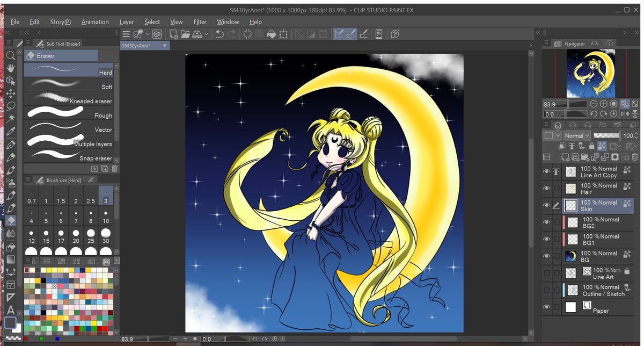Select the Lasso selection tool
The width and height of the screenshot is (644, 346).
pyautogui.click(x=10, y=106)
